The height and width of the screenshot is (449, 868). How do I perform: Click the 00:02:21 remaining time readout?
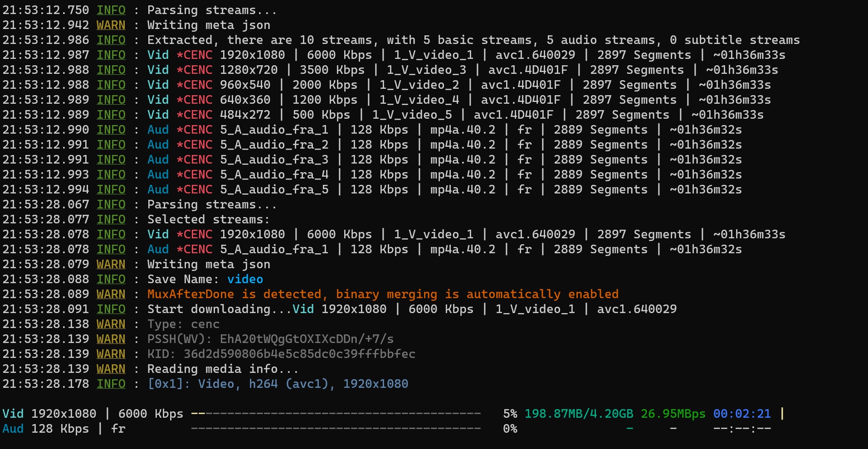click(x=742, y=414)
